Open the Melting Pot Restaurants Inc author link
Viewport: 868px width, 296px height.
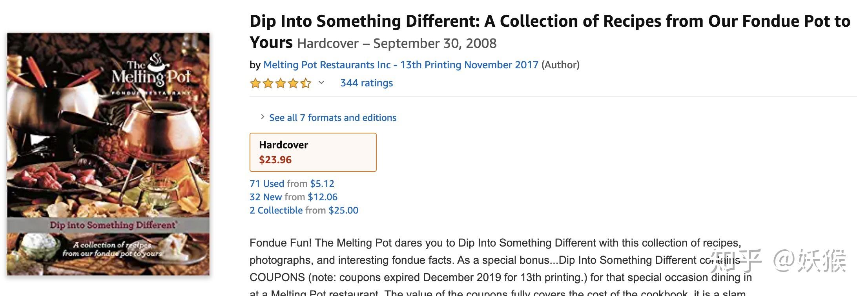click(400, 65)
